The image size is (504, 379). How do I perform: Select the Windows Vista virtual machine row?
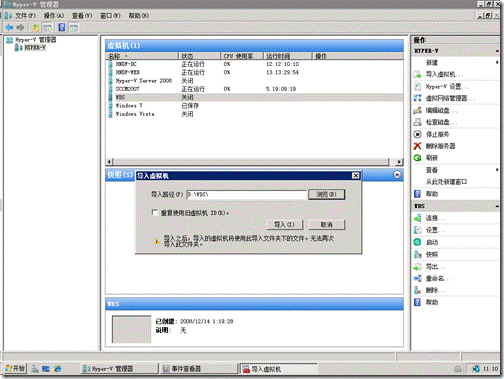pos(255,114)
